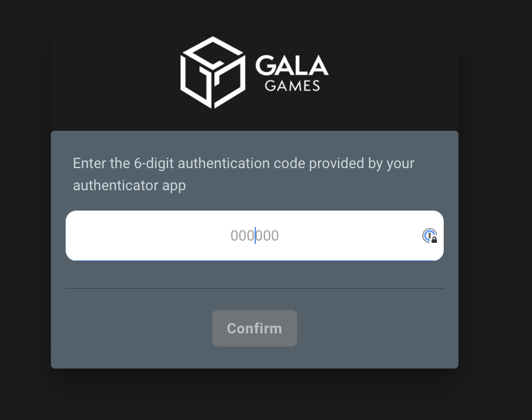Click the blue underline of the code field
Viewport: 532px width, 420px height.
(x=255, y=260)
